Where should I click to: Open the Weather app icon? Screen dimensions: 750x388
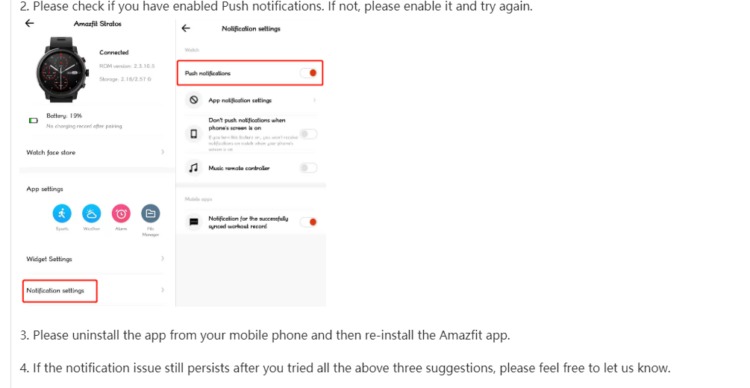pos(91,213)
